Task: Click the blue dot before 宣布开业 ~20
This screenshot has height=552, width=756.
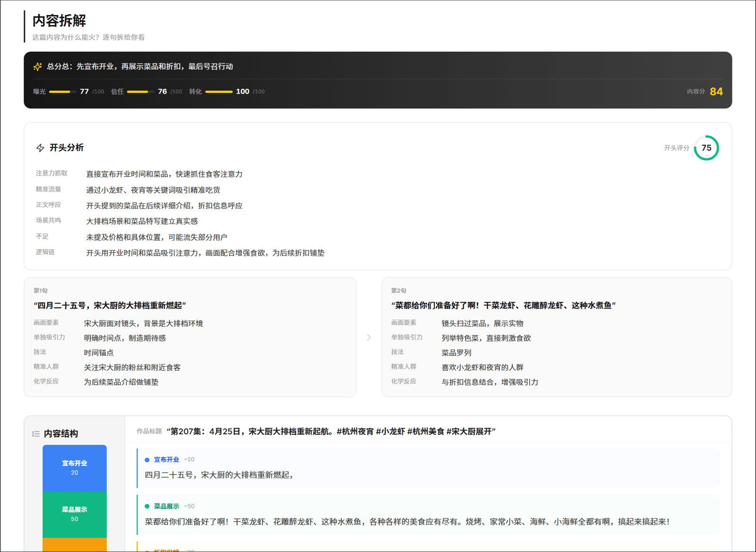Action: pos(147,460)
